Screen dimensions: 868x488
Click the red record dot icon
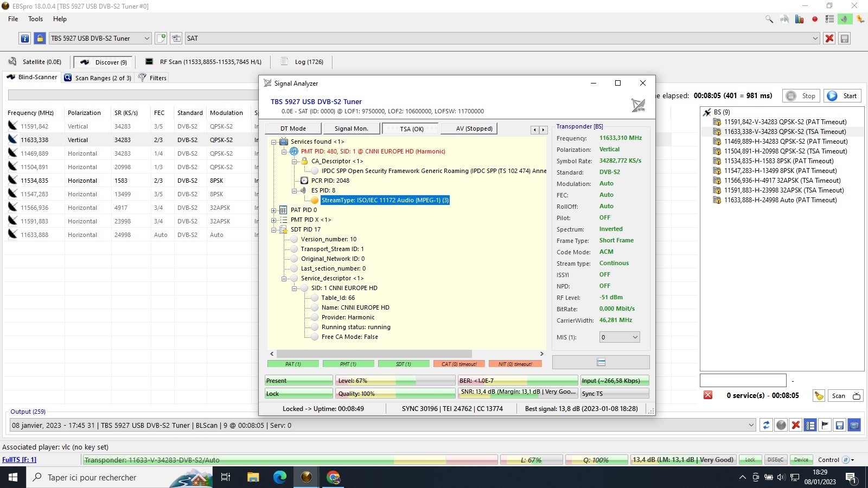click(x=814, y=19)
